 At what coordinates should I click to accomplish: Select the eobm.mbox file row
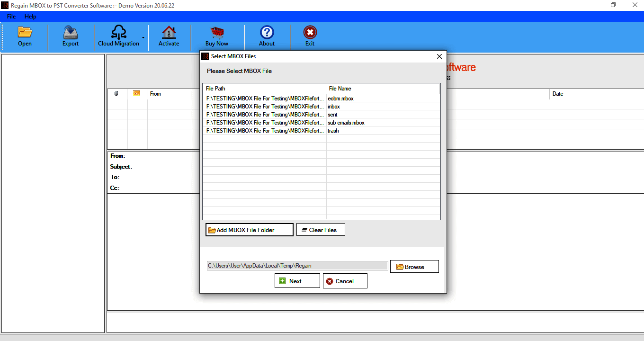pyautogui.click(x=322, y=99)
